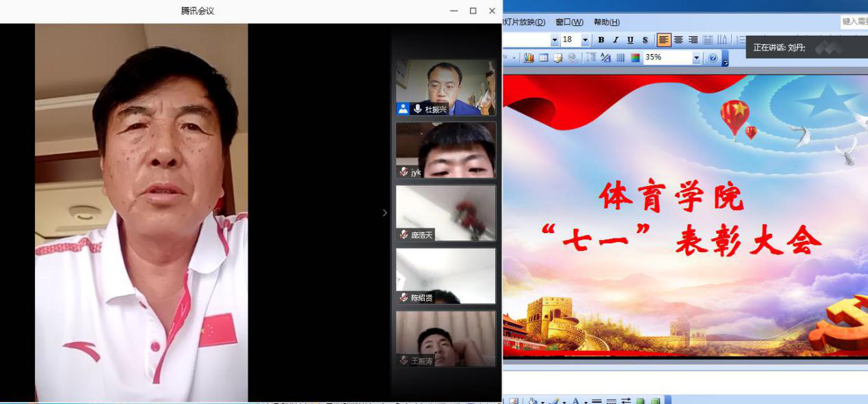The width and height of the screenshot is (868, 404).
Task: Click the insert chart icon
Action: click(529, 58)
